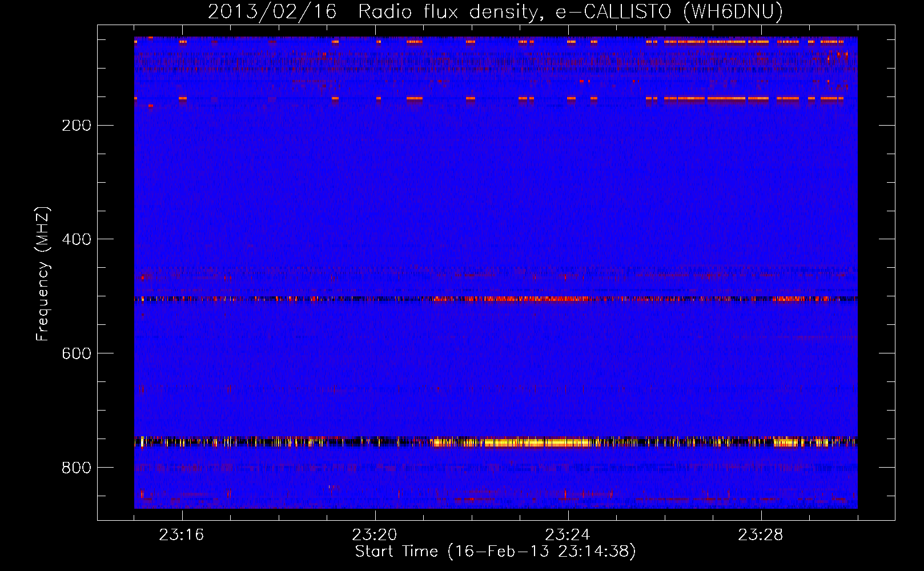This screenshot has width=924, height=571.
Task: Click the 23:16 time tick label
Action: (x=182, y=535)
